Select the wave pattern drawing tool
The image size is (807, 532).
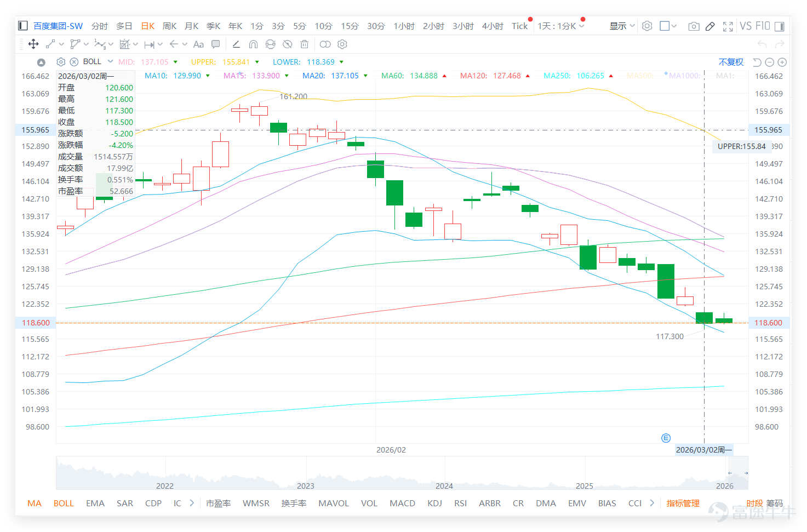click(100, 44)
